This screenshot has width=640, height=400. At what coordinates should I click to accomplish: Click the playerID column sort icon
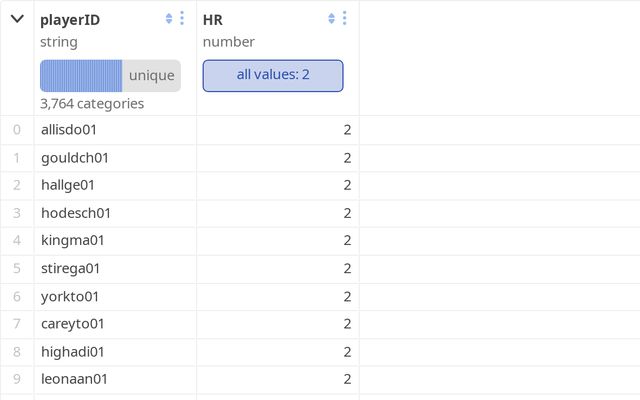169,19
